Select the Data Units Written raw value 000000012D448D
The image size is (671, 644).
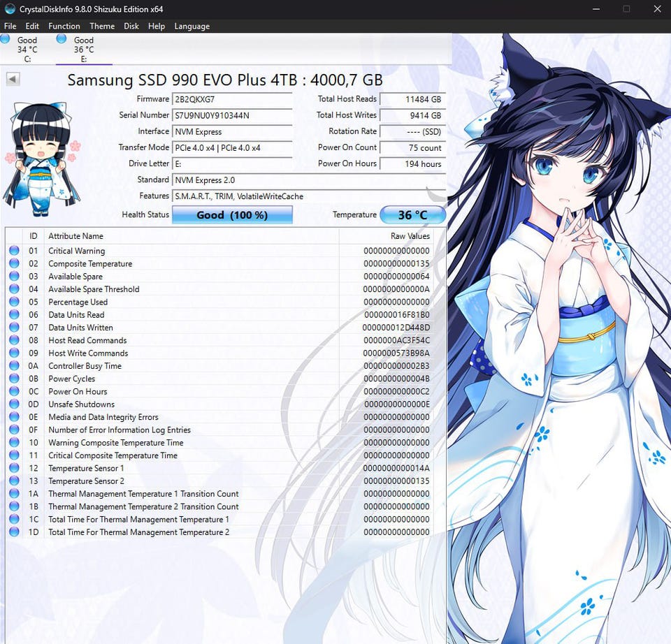(396, 328)
